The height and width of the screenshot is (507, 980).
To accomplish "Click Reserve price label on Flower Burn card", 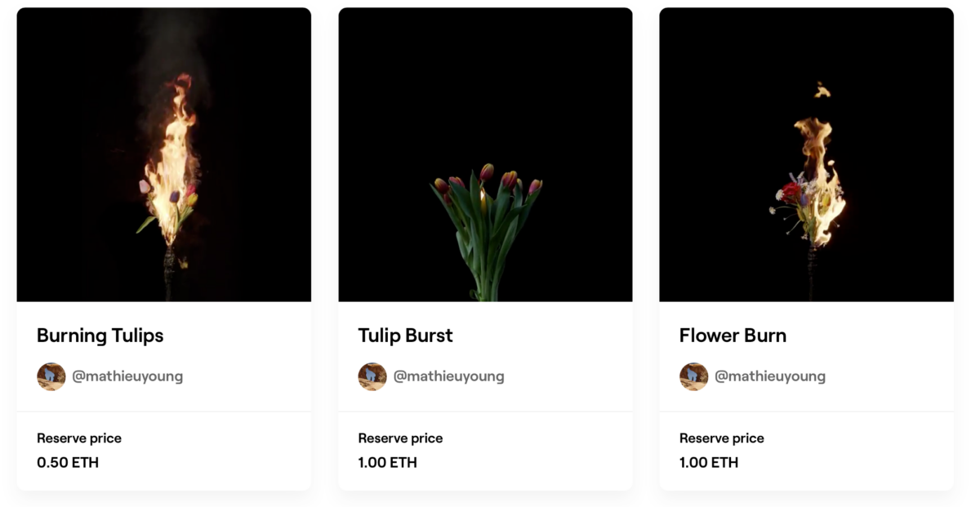I will pos(722,438).
